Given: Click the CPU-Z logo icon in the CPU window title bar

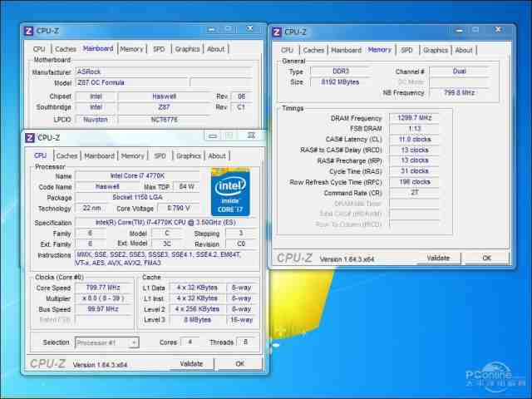Looking at the screenshot, I should (30, 138).
